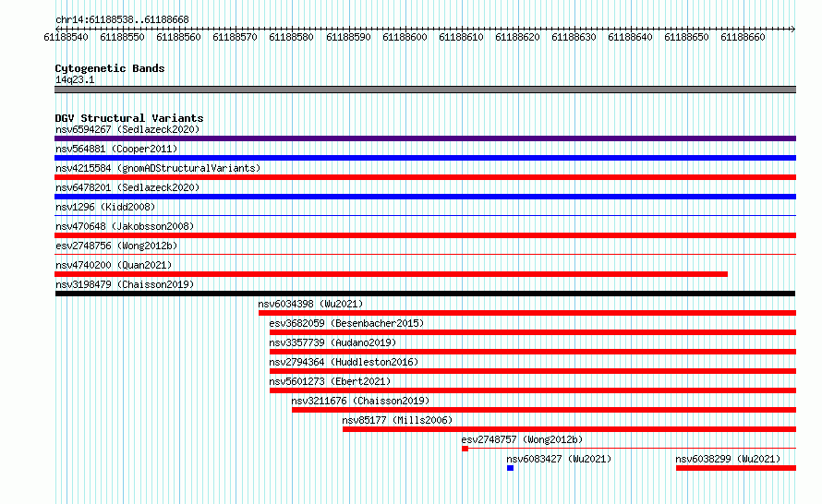This screenshot has height=504, width=822.
Task: Click ruler position 61188580
Action: click(292, 37)
